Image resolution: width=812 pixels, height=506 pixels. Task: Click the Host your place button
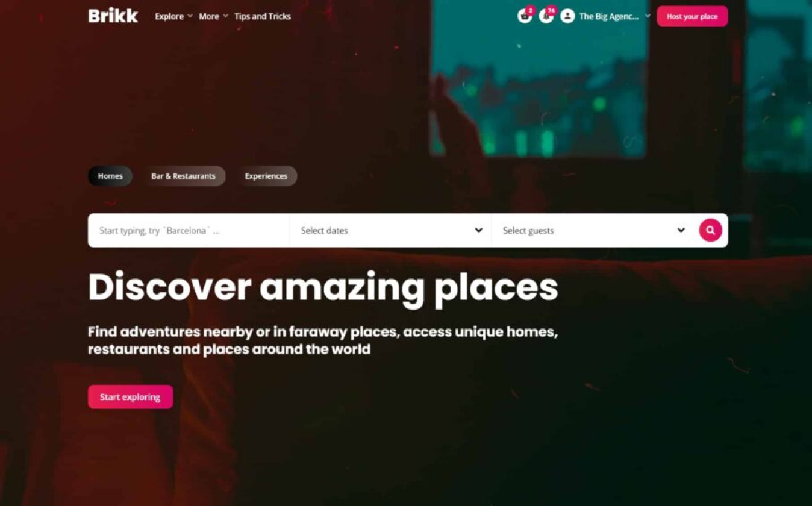tap(692, 16)
